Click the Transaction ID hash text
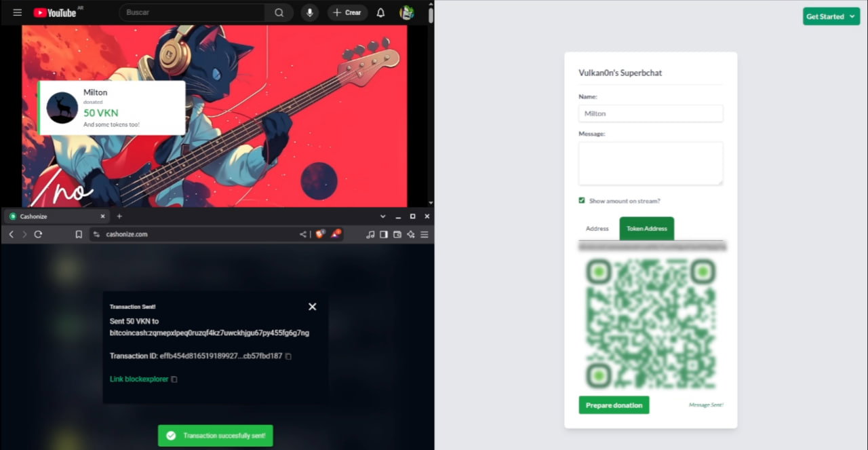 click(221, 356)
